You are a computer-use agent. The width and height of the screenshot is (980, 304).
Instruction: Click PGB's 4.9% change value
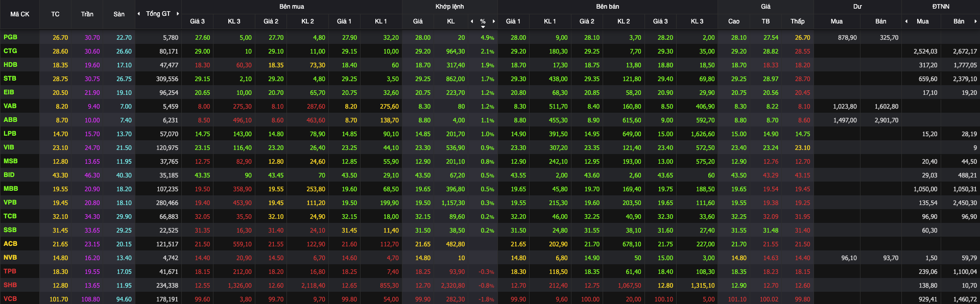[487, 38]
